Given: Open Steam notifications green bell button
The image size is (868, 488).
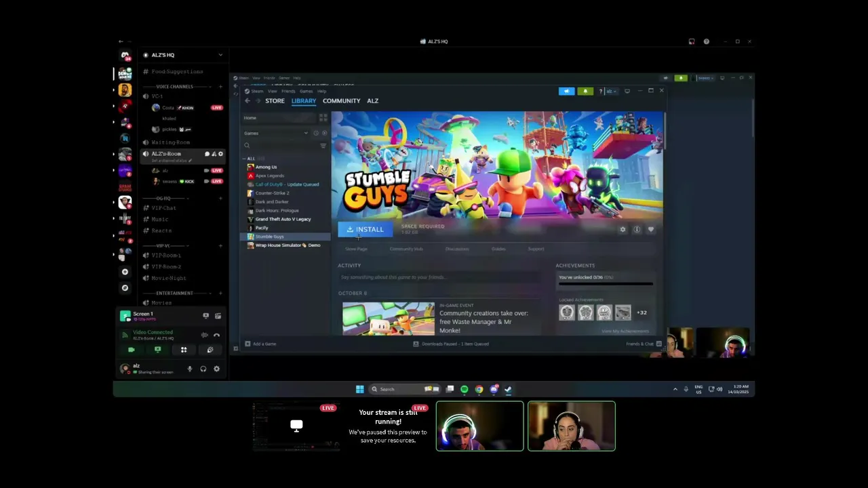Looking at the screenshot, I should pyautogui.click(x=585, y=91).
